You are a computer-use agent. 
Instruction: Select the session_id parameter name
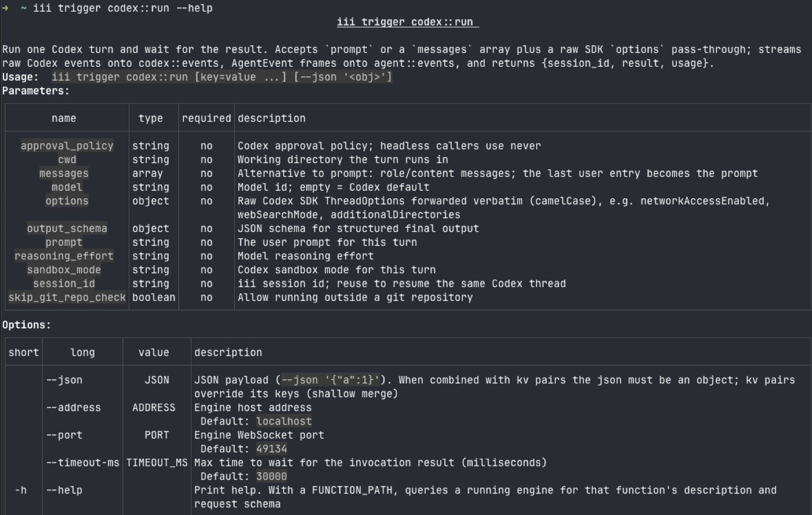click(x=64, y=284)
